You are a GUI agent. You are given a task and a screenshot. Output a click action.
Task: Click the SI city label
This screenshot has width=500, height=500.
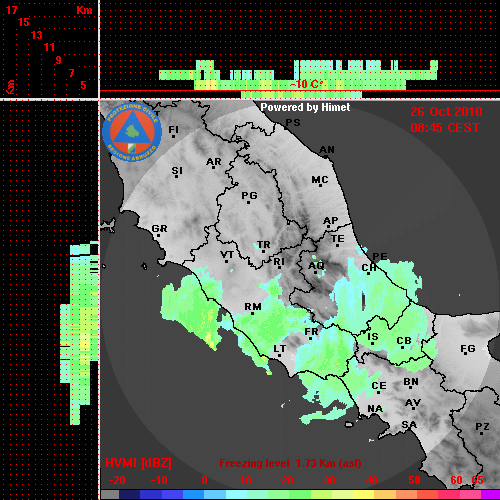click(177, 171)
